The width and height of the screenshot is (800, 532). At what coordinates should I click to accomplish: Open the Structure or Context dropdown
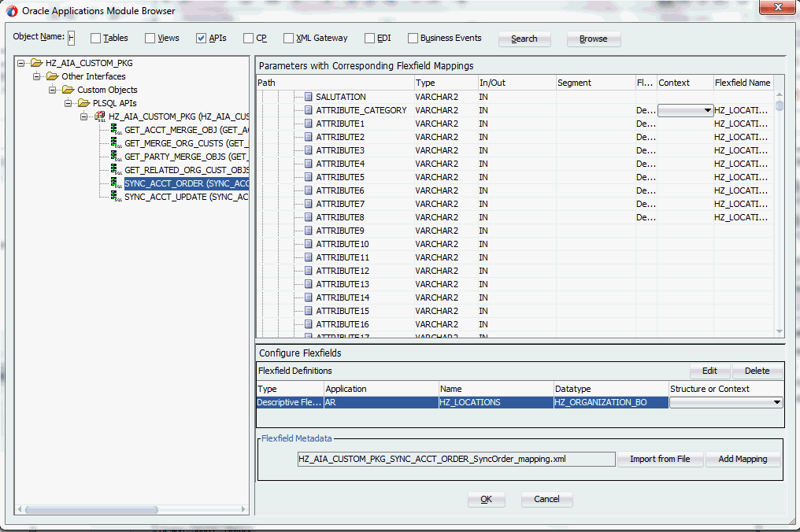pyautogui.click(x=776, y=402)
